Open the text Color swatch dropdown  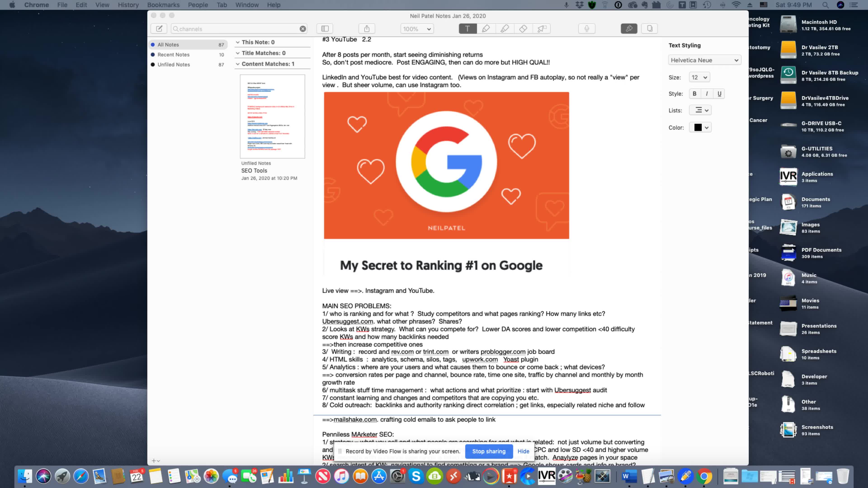700,127
